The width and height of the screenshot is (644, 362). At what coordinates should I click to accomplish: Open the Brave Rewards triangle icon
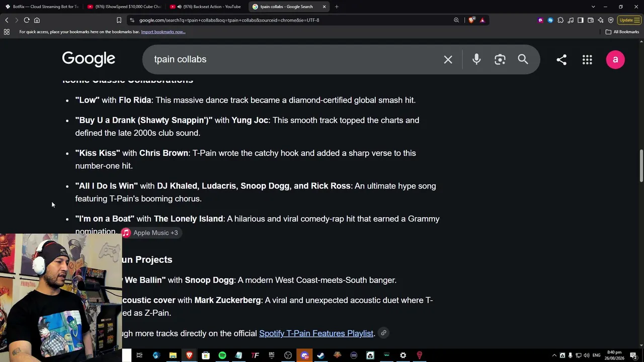pos(482,20)
